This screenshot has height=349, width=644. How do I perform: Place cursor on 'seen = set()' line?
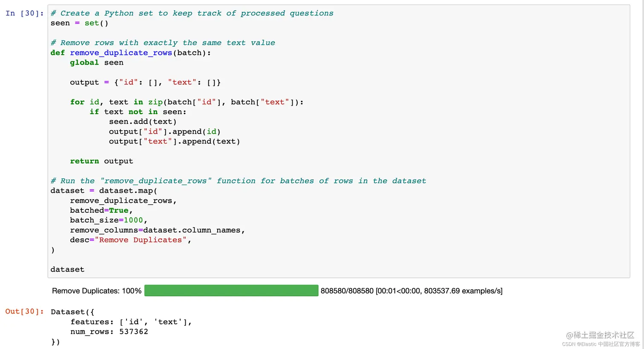point(79,23)
